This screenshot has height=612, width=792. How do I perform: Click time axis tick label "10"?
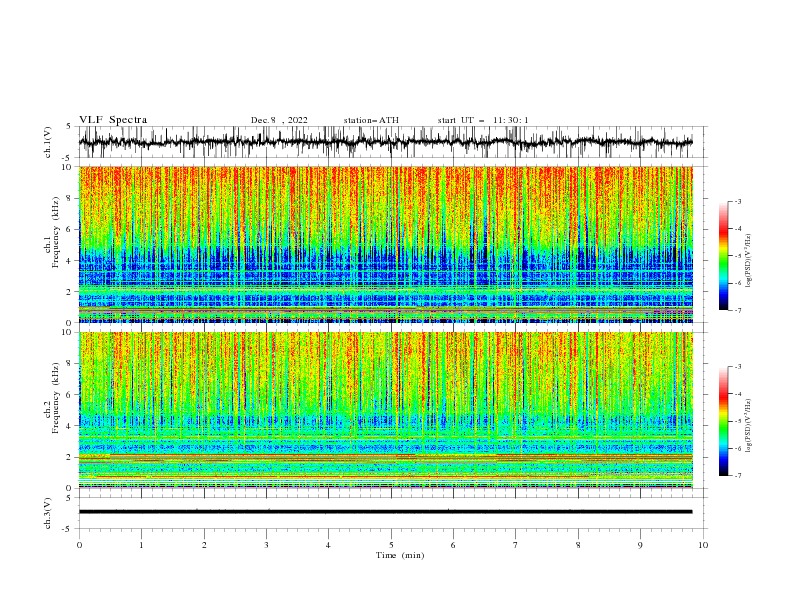(703, 545)
